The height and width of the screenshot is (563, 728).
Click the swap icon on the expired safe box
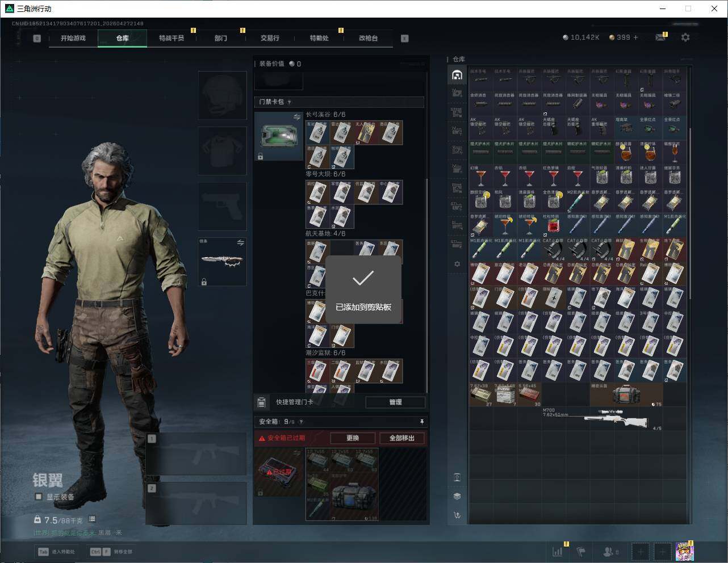pos(297,453)
